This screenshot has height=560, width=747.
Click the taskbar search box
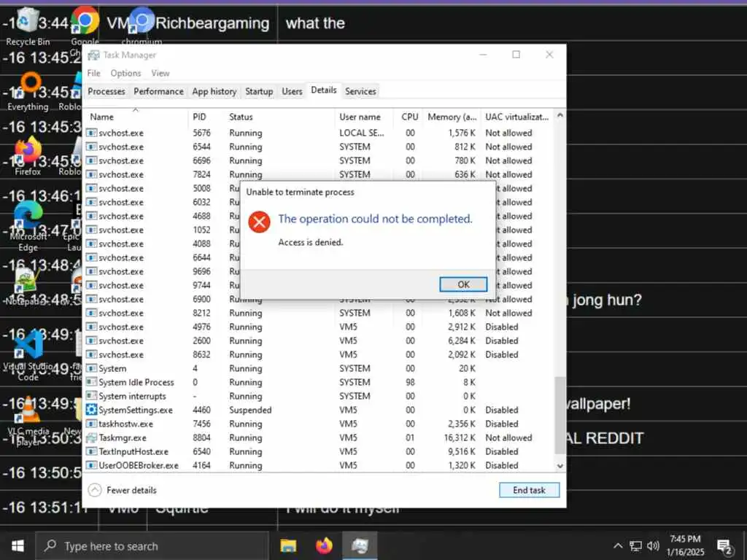click(x=152, y=545)
